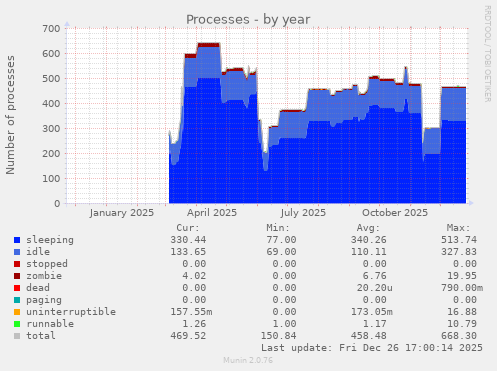497x371 pixels.
Task: Select the 'dead' legend label
Action: point(38,288)
